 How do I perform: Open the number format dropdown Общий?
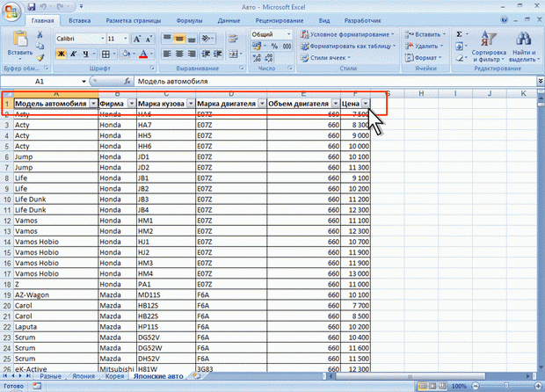[288, 34]
